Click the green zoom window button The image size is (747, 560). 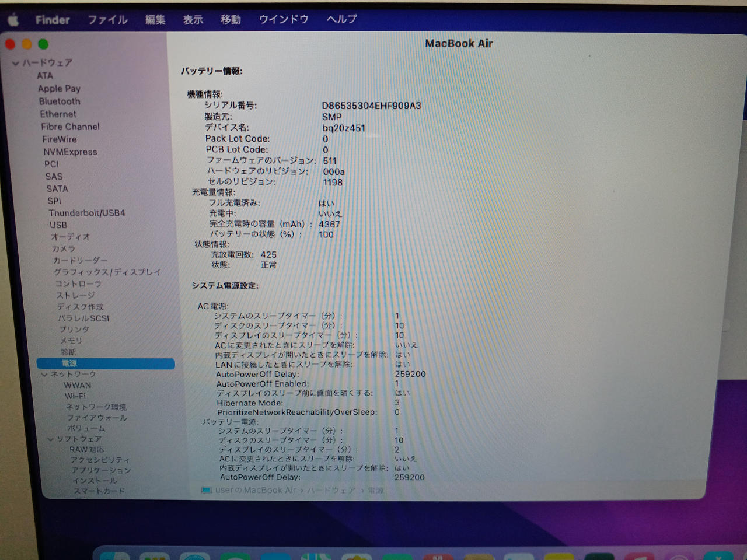point(43,44)
